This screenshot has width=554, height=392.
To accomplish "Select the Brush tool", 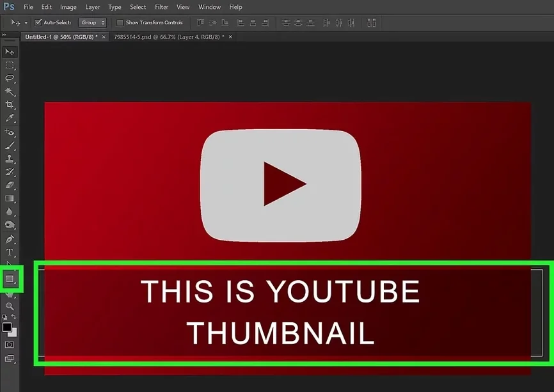I will [10, 146].
